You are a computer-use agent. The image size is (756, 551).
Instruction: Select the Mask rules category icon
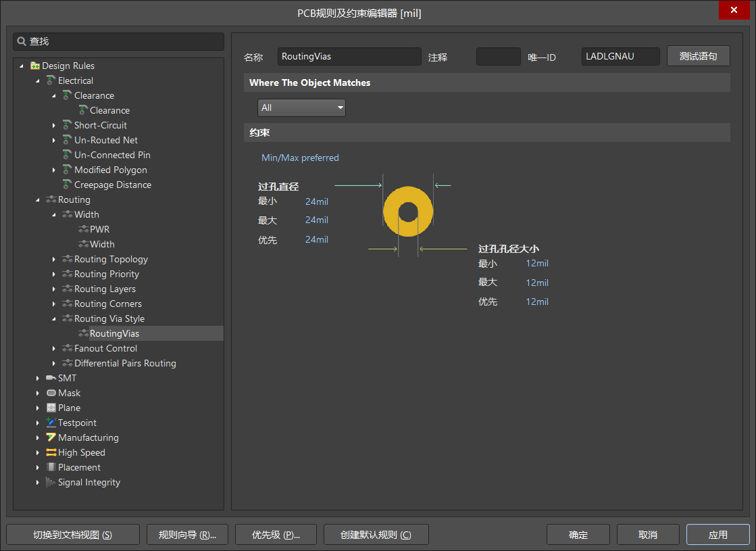(51, 393)
